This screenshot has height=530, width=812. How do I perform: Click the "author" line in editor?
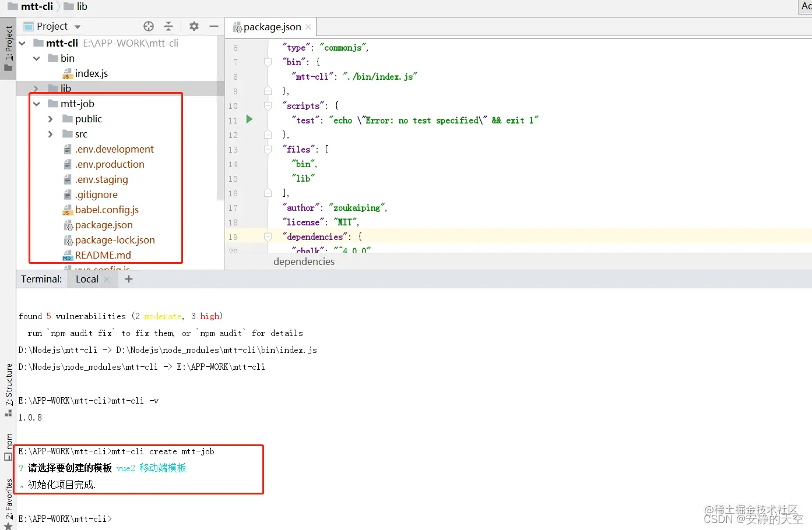tap(335, 208)
